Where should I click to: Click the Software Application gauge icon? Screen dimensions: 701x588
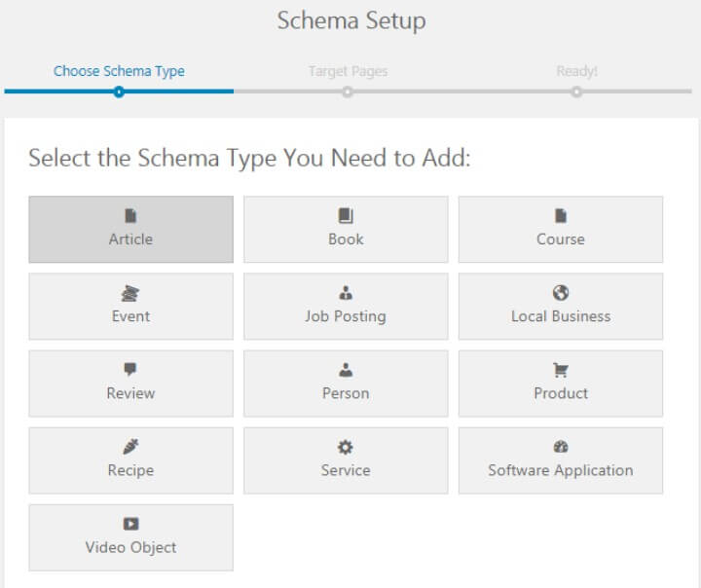tap(561, 447)
